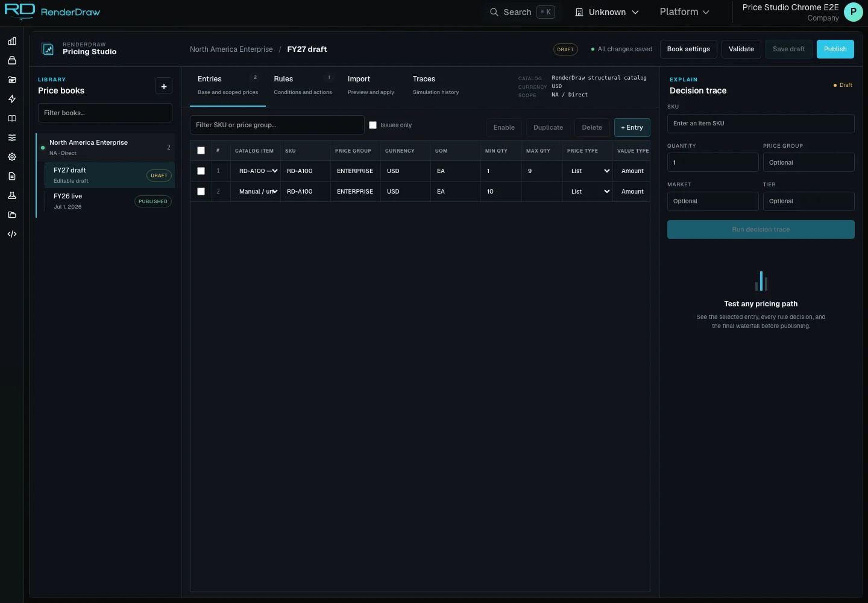Add a new price book with plus
This screenshot has height=603, width=868.
tap(164, 86)
